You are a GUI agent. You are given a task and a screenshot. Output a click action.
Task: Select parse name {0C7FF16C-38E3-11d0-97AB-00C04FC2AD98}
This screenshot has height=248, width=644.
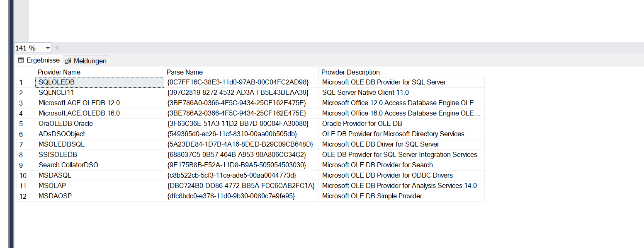(241, 82)
